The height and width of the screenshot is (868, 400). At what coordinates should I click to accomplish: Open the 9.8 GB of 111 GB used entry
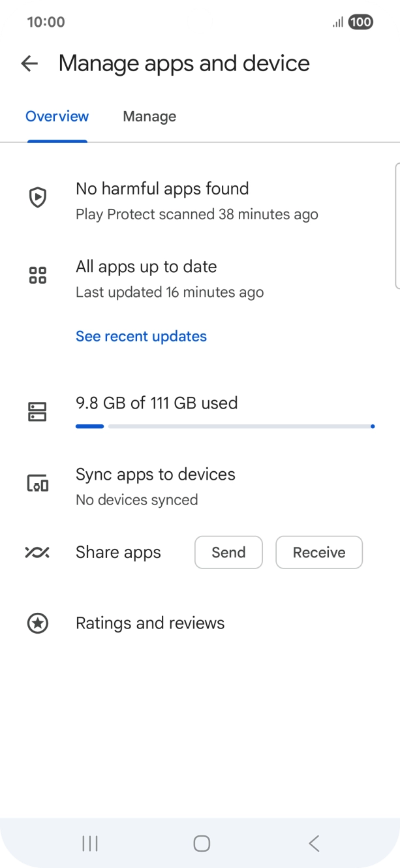point(157,403)
